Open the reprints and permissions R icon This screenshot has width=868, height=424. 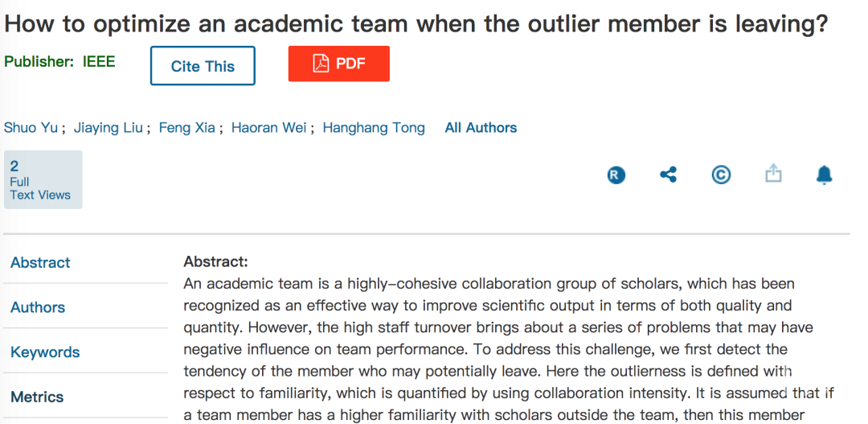[616, 175]
